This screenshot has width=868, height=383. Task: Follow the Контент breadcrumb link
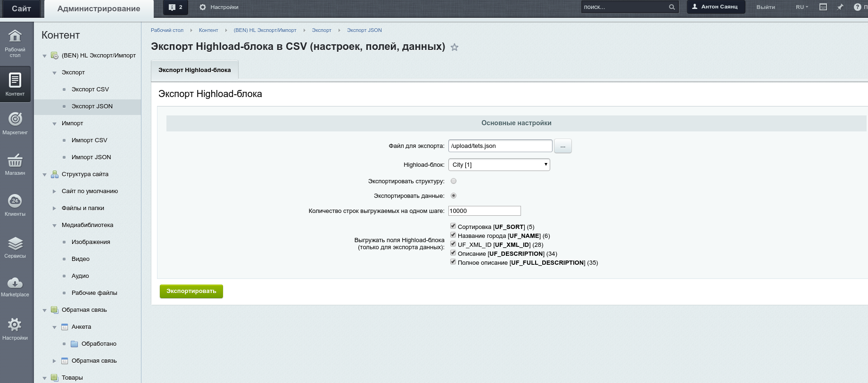pos(208,30)
